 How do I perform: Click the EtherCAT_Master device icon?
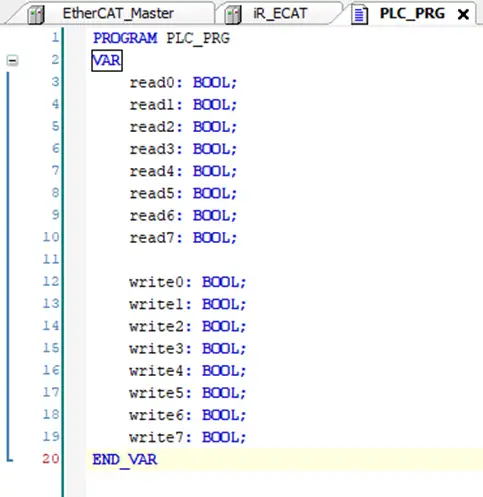36,15
